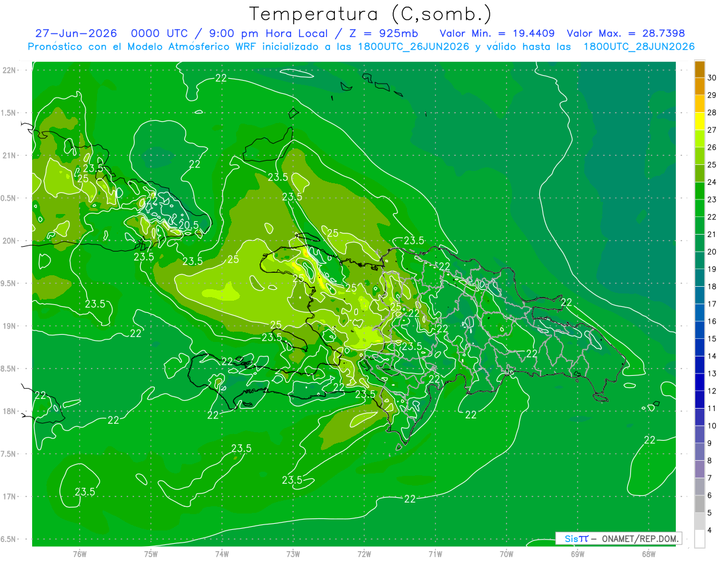Click the "28" color scale label
The height and width of the screenshot is (562, 728).
[x=712, y=113]
